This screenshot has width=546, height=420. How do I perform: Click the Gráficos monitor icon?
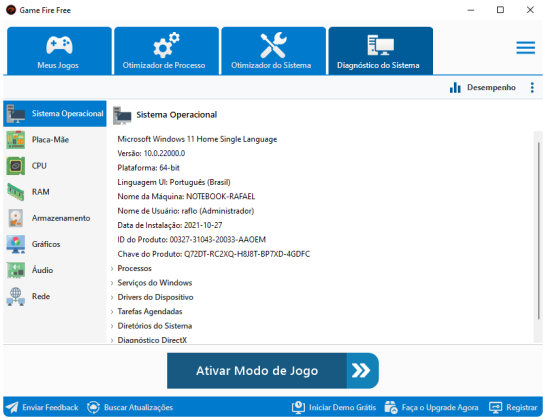16,244
